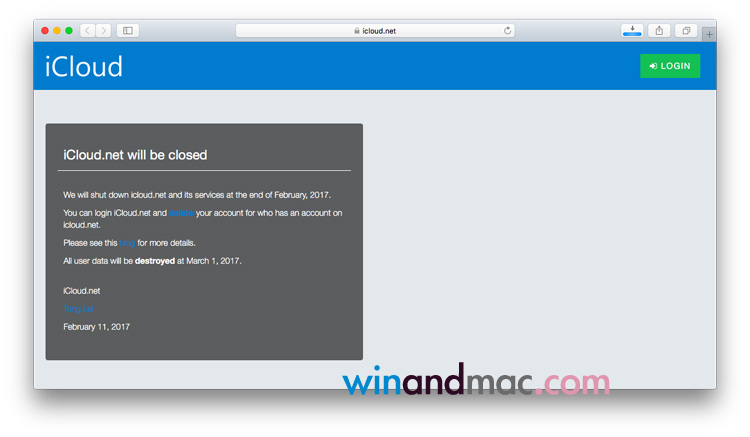Follow the blue "delete" account link
The width and height of the screenshot is (750, 437).
[x=181, y=213]
